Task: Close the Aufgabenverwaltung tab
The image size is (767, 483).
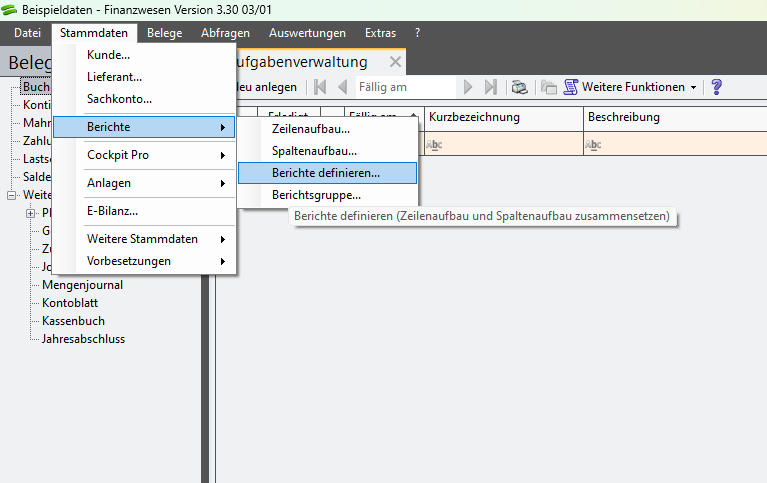Action: (x=395, y=62)
